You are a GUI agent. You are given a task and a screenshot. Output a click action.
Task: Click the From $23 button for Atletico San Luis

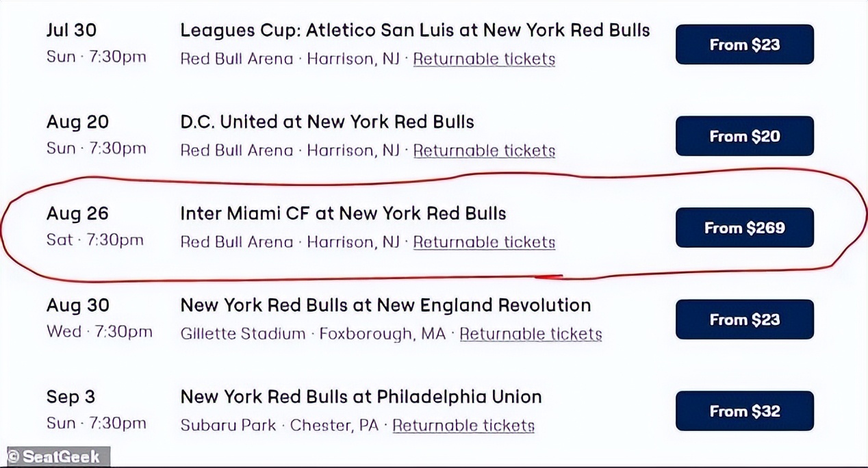coord(744,44)
